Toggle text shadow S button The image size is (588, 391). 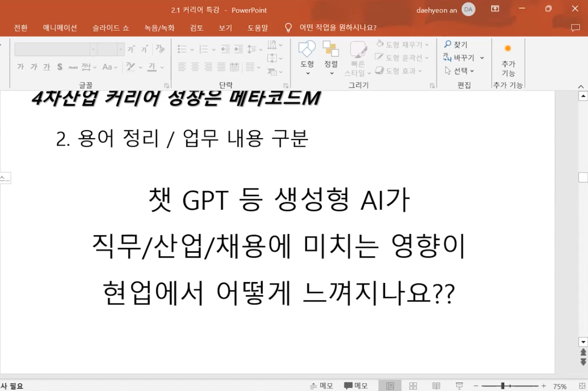60,67
